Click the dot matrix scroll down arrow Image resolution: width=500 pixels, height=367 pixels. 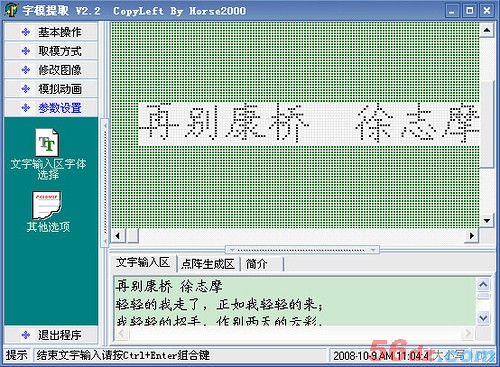487,221
